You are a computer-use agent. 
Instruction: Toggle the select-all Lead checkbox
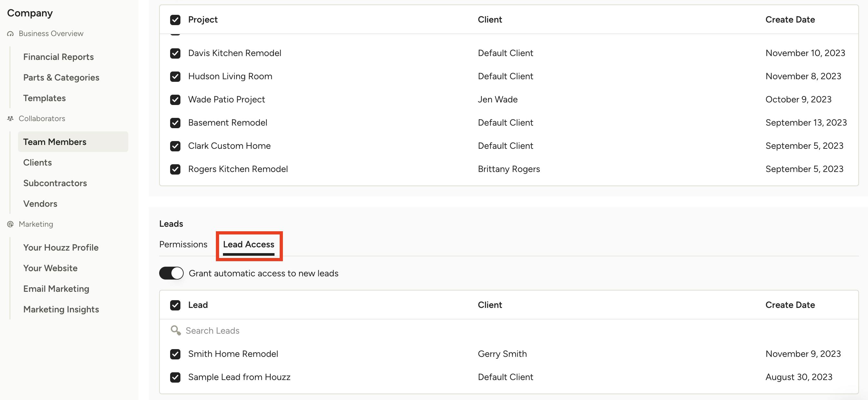pos(175,305)
